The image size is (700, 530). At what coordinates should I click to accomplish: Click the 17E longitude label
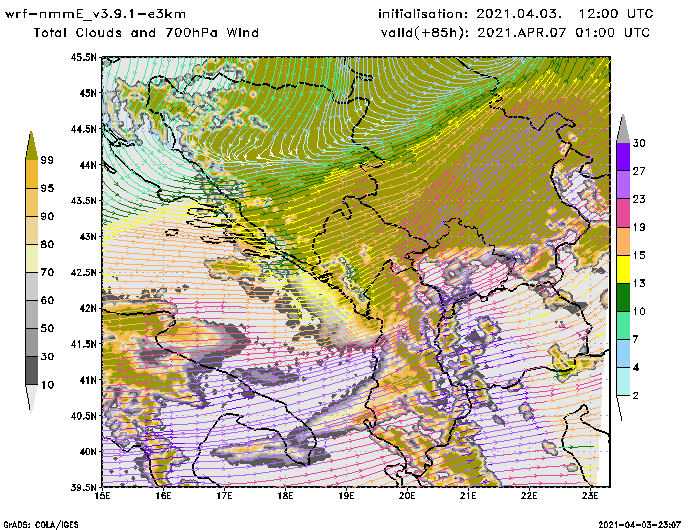tap(225, 496)
